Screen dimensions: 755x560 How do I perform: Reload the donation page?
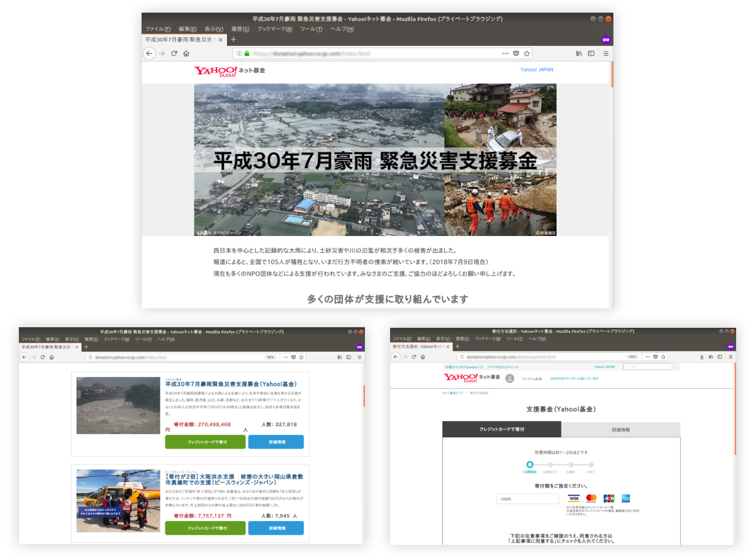coord(174,53)
